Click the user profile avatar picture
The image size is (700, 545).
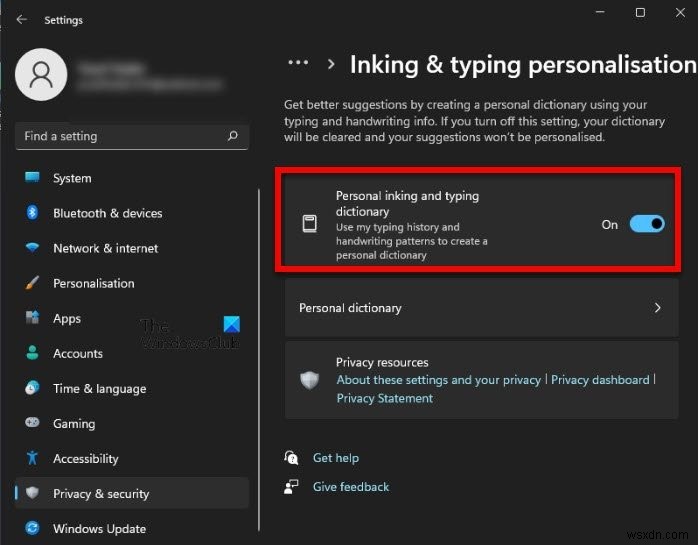click(x=41, y=75)
